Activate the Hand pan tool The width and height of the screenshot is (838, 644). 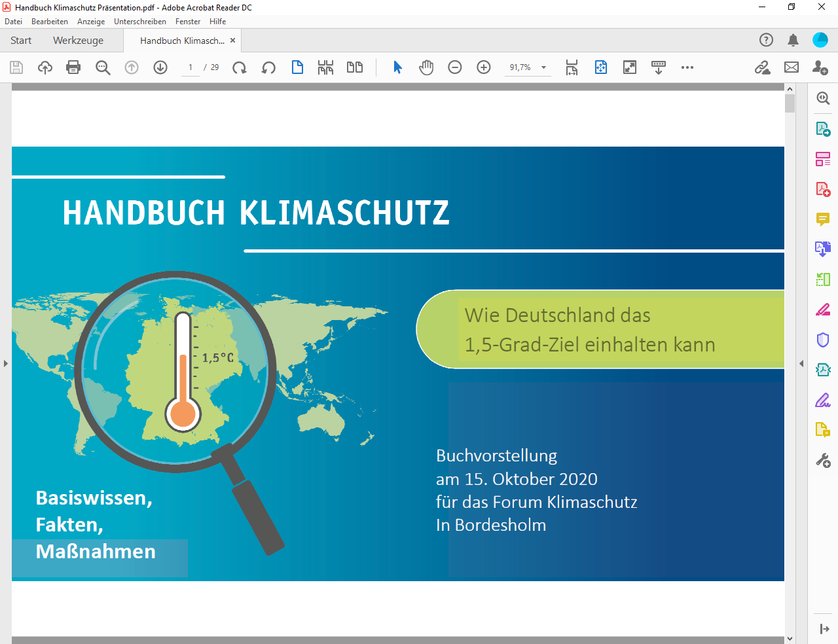(x=426, y=67)
